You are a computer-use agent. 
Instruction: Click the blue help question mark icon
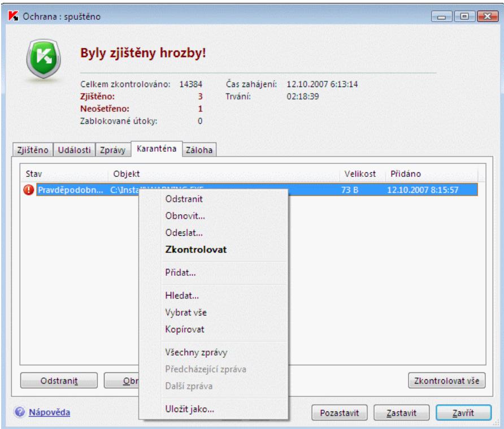pyautogui.click(x=20, y=412)
